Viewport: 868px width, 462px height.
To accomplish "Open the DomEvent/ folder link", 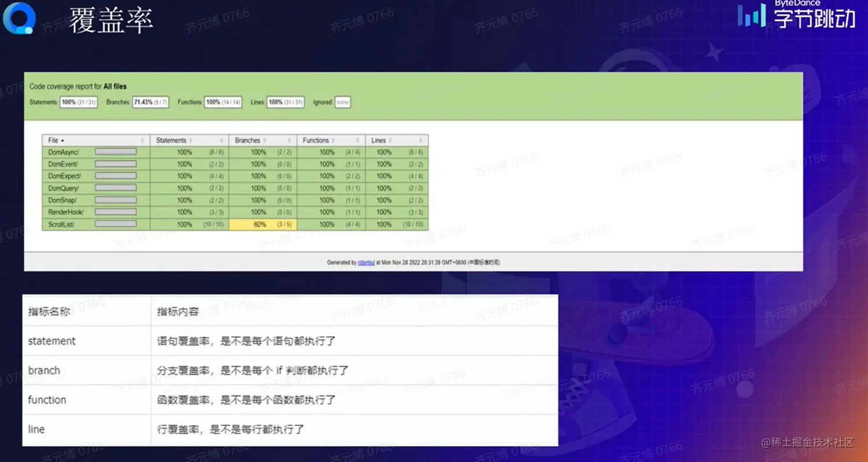I will coord(63,165).
